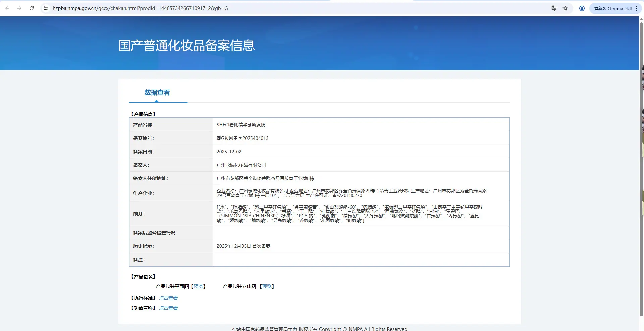Preview the 产品包装立体图 link

267,286
